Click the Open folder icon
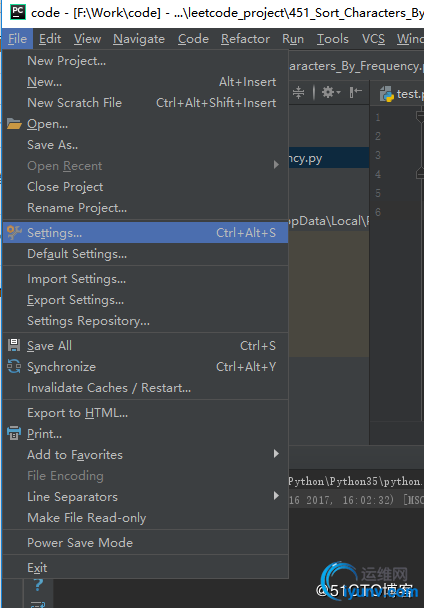Image resolution: width=424 pixels, height=608 pixels. point(14,124)
